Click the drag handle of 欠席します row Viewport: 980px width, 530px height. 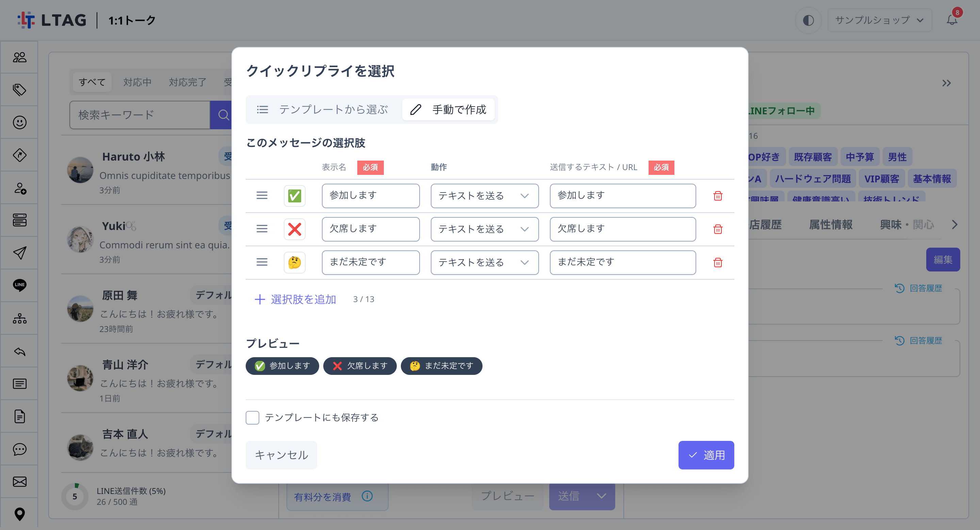262,229
